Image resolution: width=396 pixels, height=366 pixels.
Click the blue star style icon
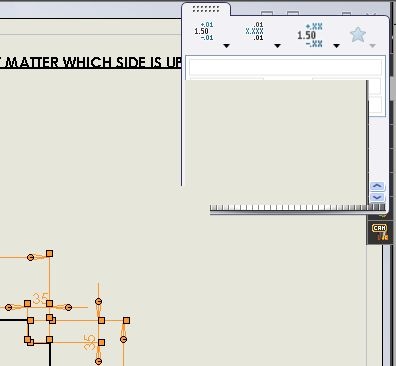pos(358,35)
